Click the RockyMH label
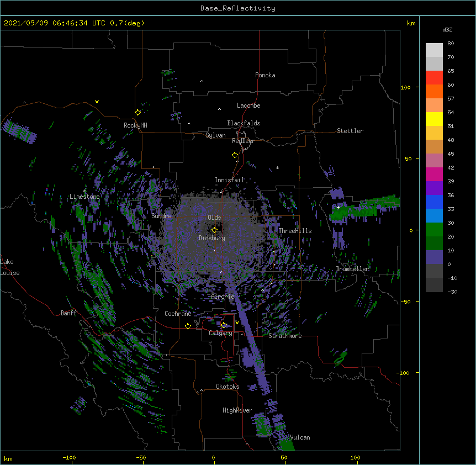Image resolution: width=476 pixels, height=465 pixels. (135, 125)
